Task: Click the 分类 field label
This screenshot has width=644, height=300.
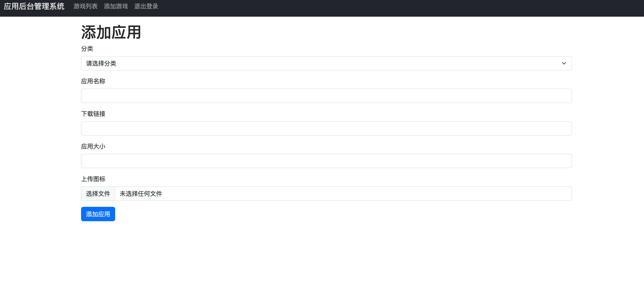Action: coord(87,48)
